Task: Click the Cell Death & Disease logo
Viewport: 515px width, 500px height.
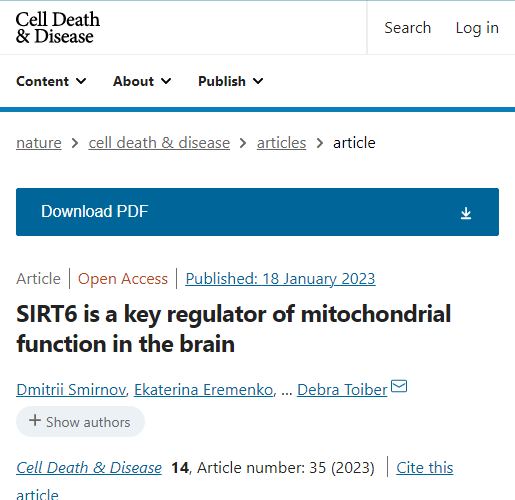Action: tap(58, 27)
